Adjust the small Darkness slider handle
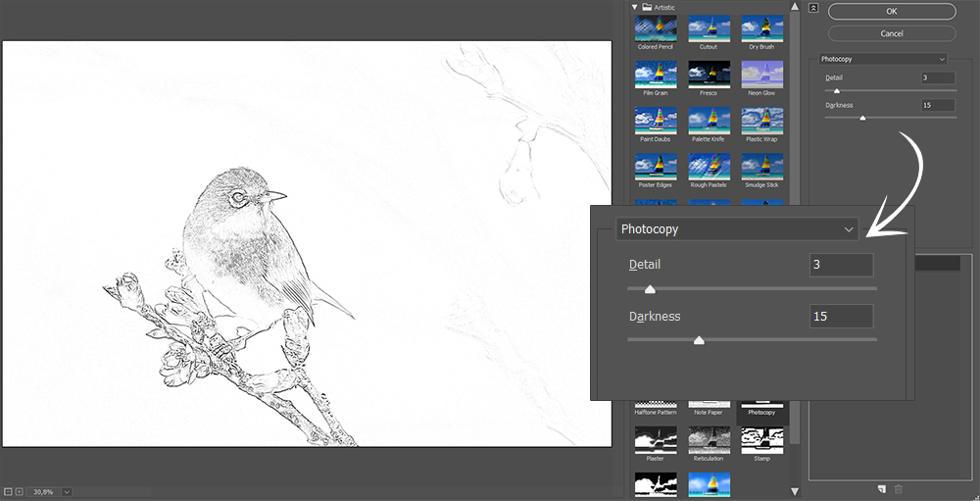Image resolution: width=980 pixels, height=501 pixels. (862, 118)
